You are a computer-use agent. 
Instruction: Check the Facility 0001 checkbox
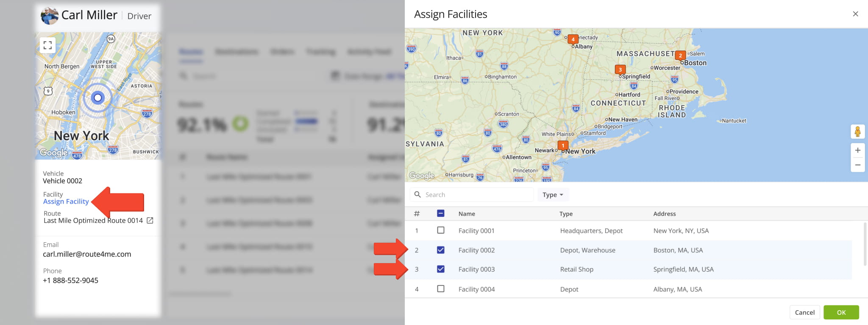point(441,230)
